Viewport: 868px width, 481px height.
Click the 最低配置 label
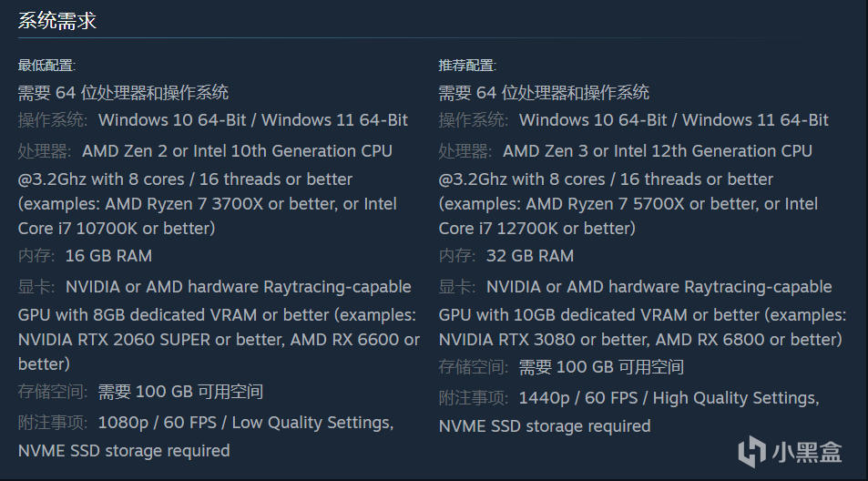pos(46,66)
